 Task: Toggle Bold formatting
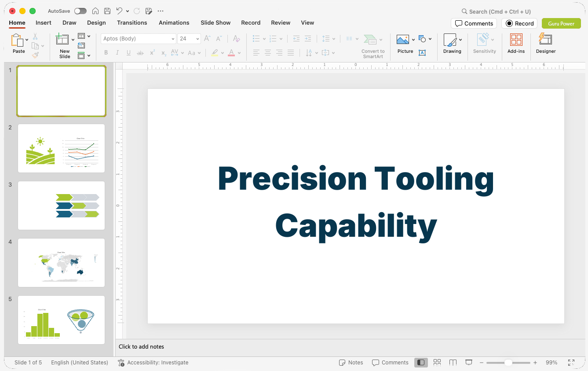coord(106,53)
